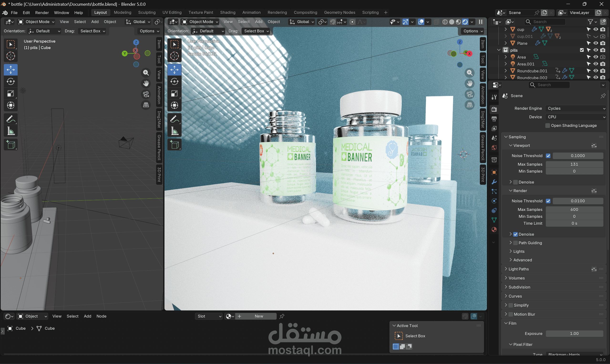
Task: Pause the viewport render preview
Action: tap(481, 22)
